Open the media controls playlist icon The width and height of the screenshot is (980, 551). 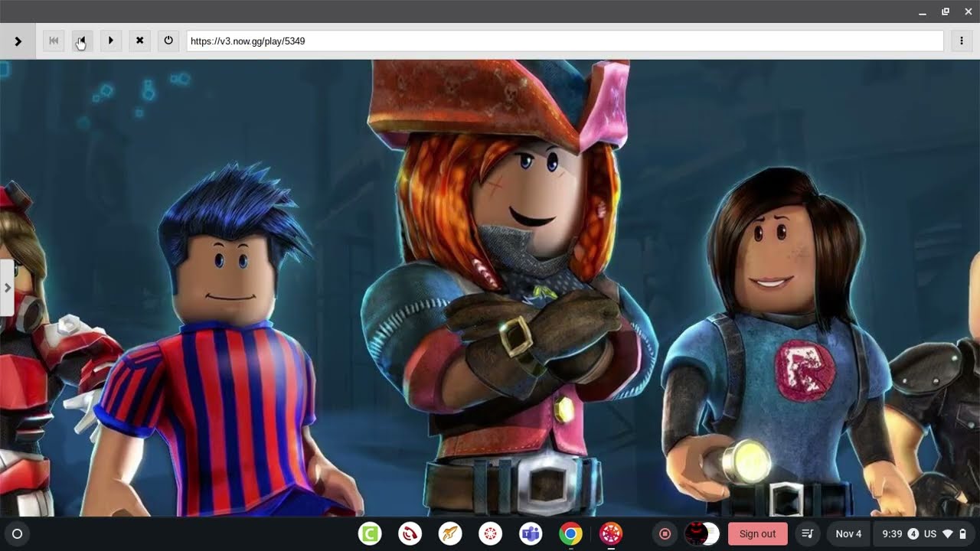click(x=807, y=534)
